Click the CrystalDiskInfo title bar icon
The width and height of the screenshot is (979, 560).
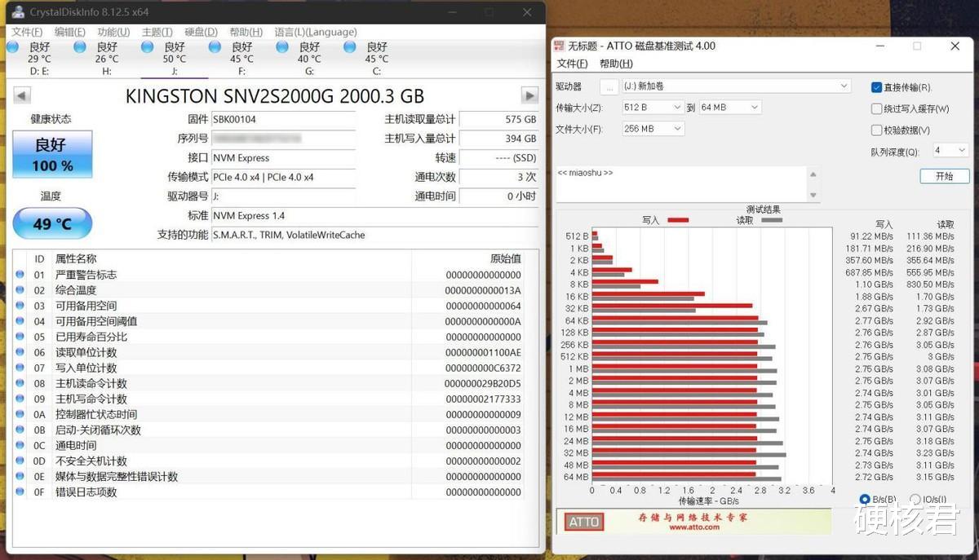point(18,13)
